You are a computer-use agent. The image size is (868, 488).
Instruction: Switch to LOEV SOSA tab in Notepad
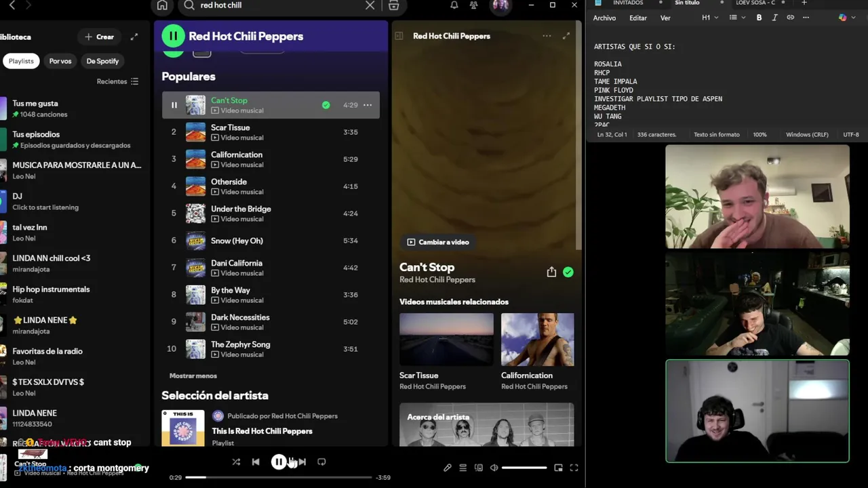pyautogui.click(x=755, y=3)
